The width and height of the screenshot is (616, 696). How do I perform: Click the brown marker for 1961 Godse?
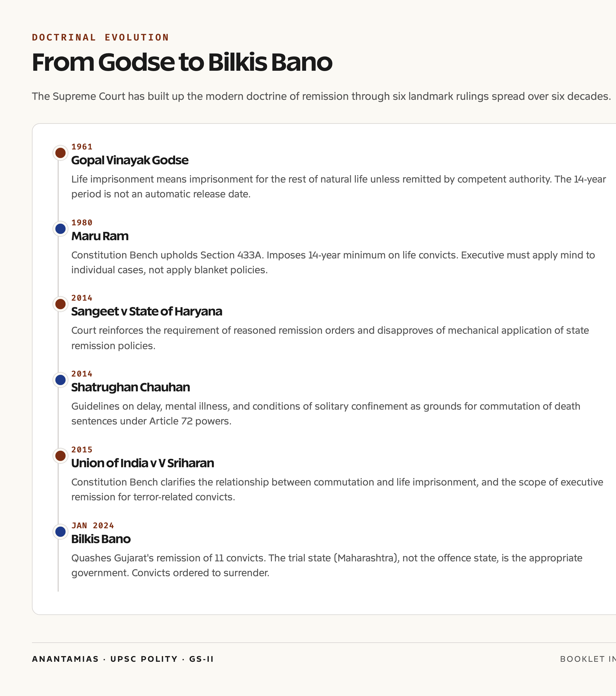[x=60, y=153]
